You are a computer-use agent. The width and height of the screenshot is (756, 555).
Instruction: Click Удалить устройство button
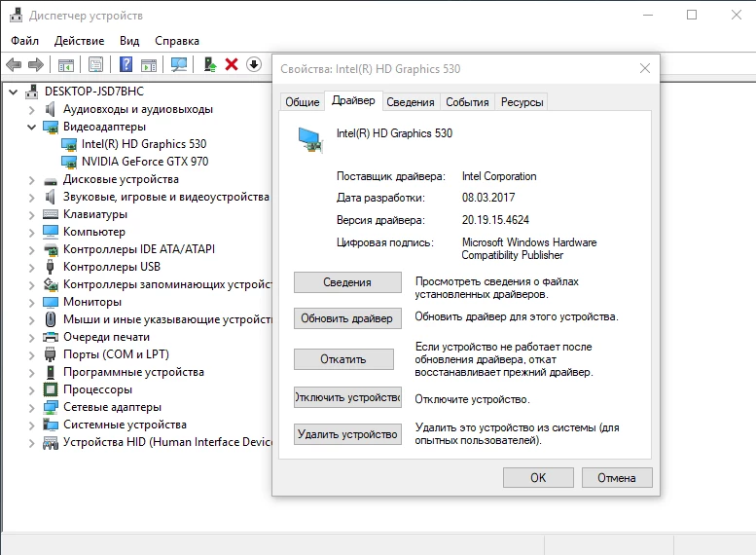(347, 434)
